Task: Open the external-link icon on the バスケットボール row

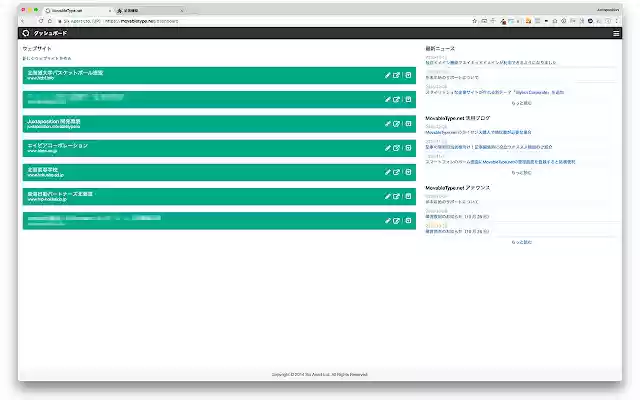Action: pyautogui.click(x=396, y=75)
